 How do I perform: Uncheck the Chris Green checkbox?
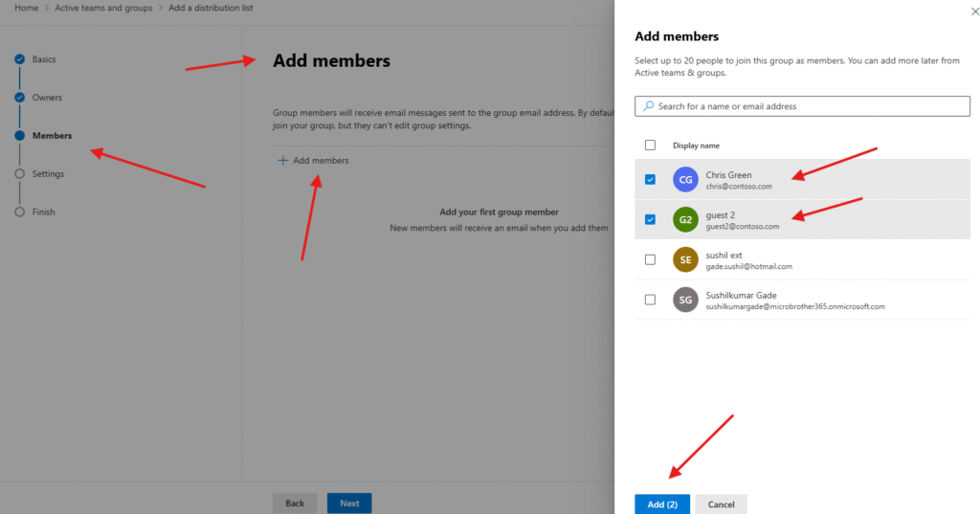point(651,179)
